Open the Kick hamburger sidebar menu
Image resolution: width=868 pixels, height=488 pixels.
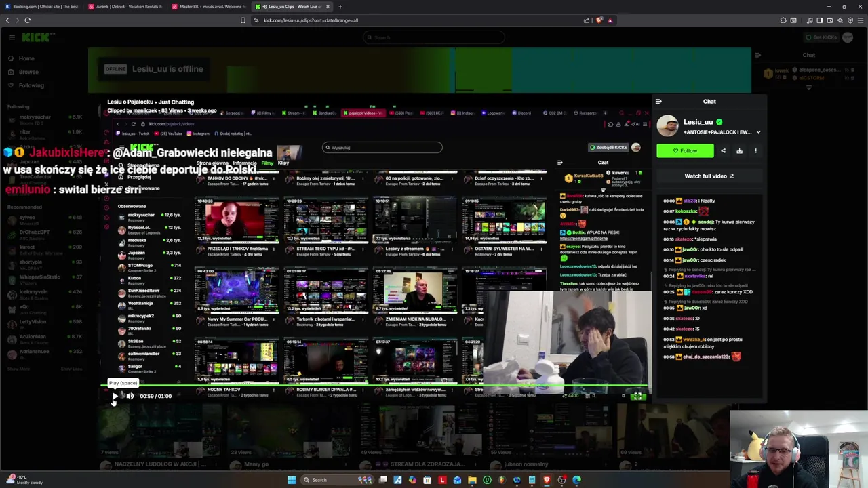(x=12, y=37)
